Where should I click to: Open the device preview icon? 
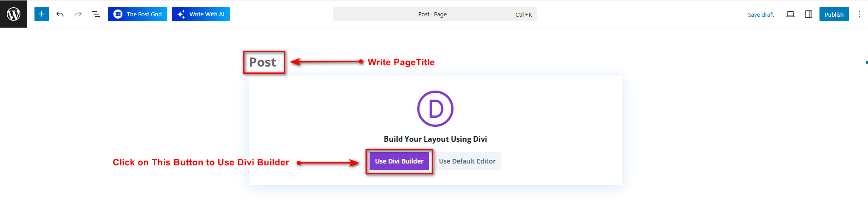point(790,14)
